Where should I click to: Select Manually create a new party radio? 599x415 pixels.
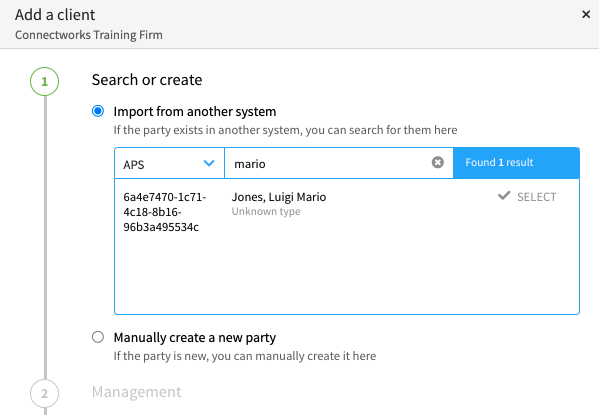(98, 337)
